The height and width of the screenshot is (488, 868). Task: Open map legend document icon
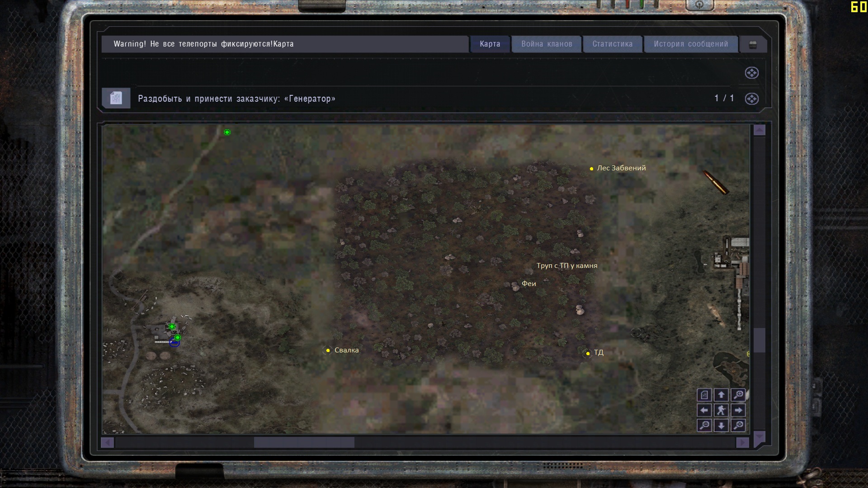704,395
